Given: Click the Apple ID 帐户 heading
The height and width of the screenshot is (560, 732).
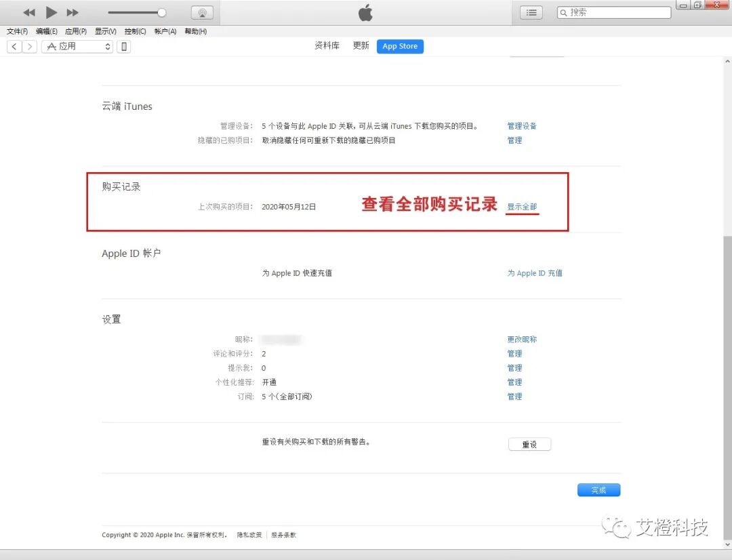Looking at the screenshot, I should click(x=131, y=254).
